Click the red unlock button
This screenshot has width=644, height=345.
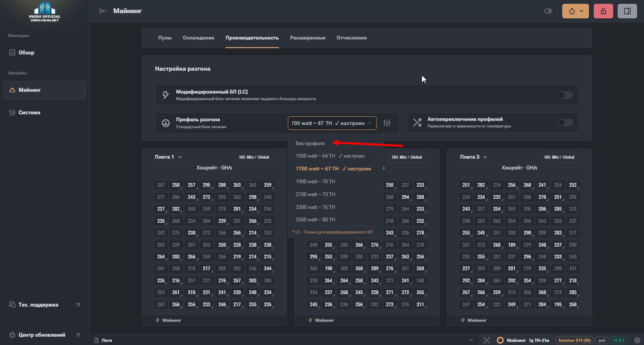click(x=603, y=11)
